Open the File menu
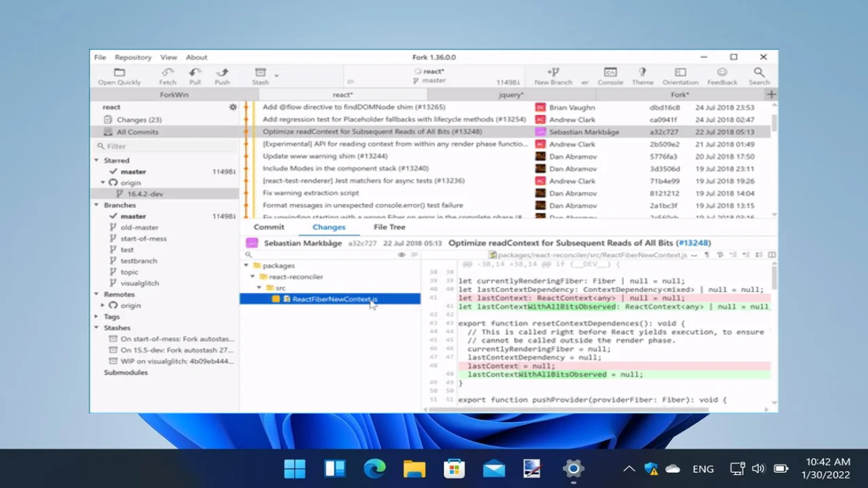868x488 pixels. click(100, 58)
